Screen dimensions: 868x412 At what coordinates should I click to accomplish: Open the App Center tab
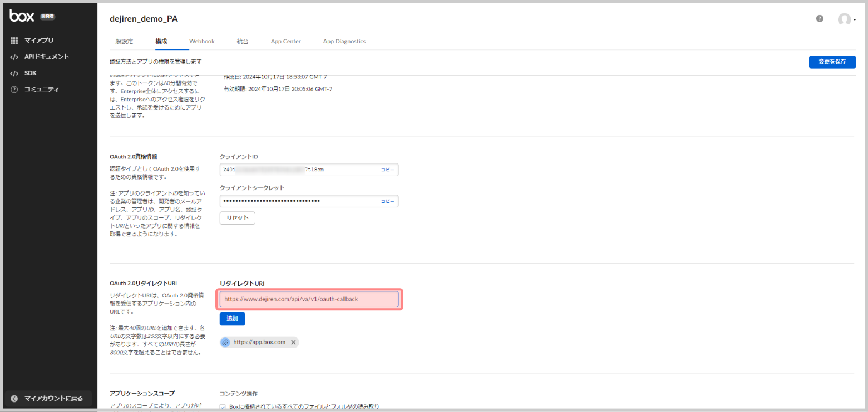click(285, 42)
